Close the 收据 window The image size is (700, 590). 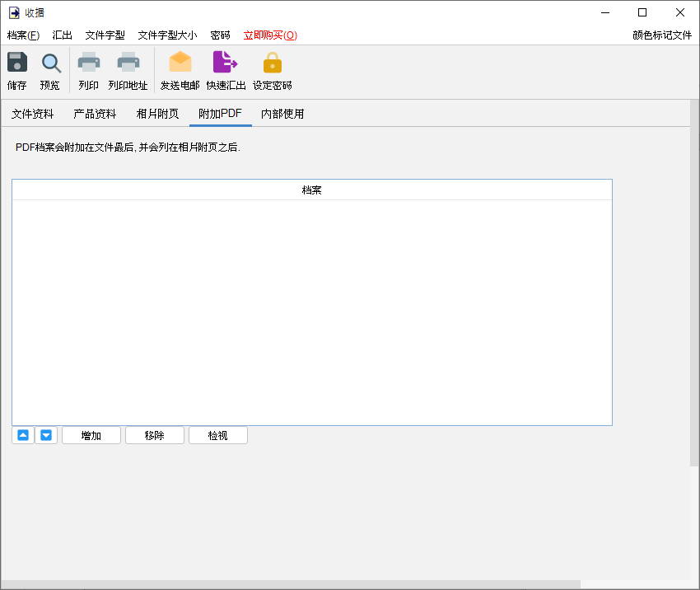pyautogui.click(x=680, y=12)
